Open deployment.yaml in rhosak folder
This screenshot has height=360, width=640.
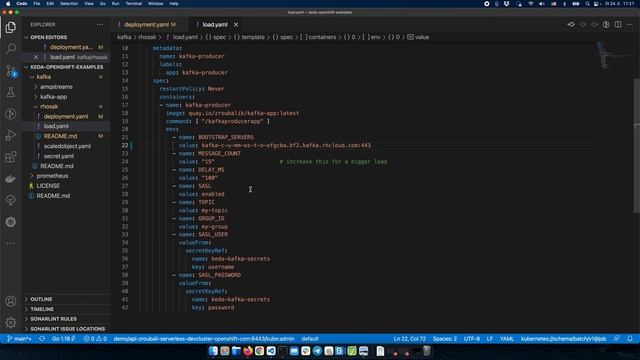tap(66, 116)
